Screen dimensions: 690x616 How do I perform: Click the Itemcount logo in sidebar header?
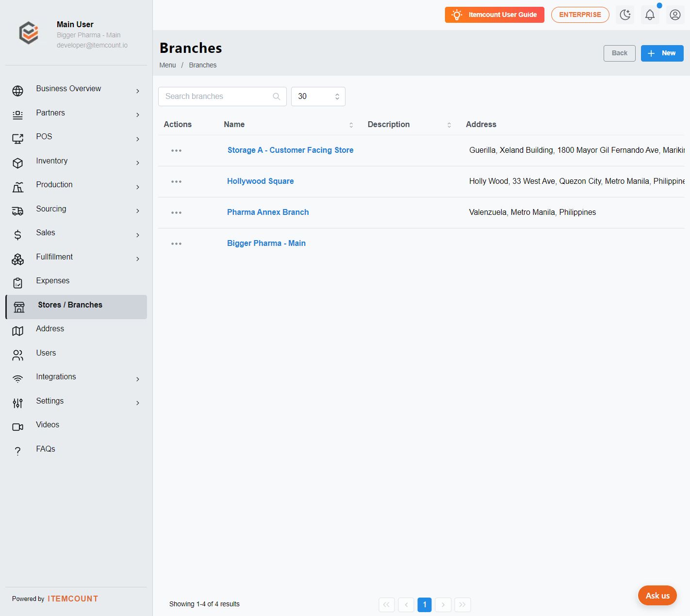pyautogui.click(x=29, y=33)
